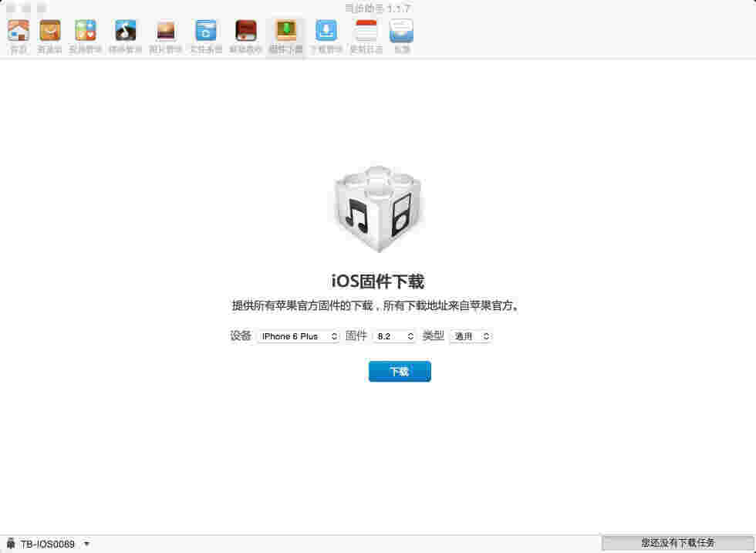Close the application window
This screenshot has width=756, height=553.
point(11,8)
